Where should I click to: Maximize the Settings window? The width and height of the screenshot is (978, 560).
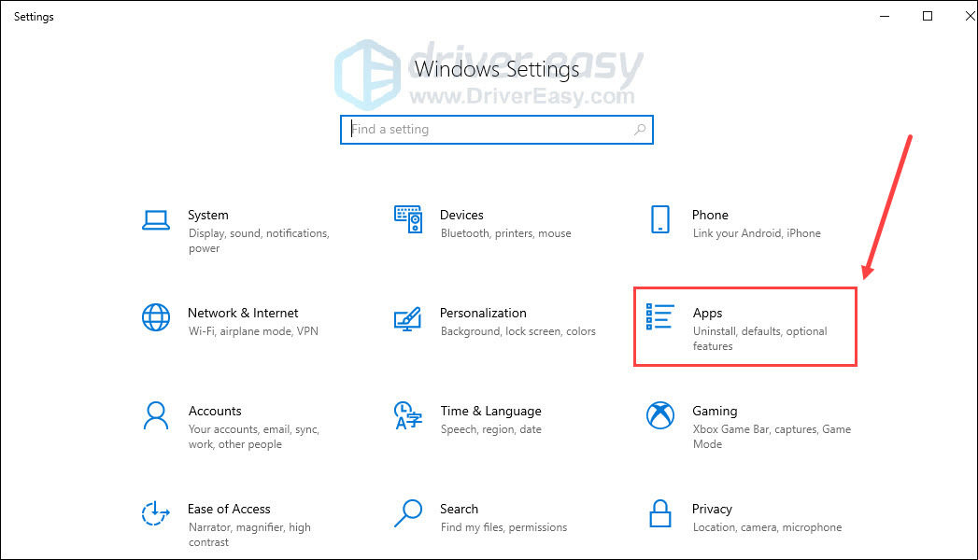click(928, 16)
